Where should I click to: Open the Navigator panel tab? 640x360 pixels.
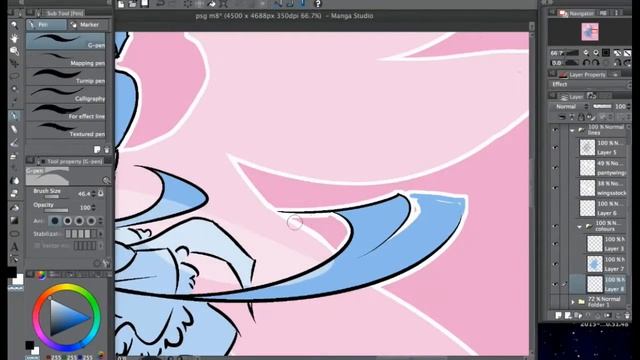point(577,13)
